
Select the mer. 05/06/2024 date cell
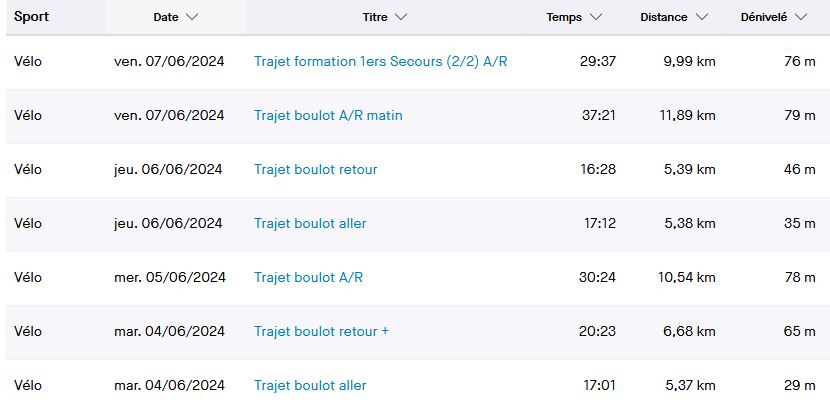click(170, 278)
